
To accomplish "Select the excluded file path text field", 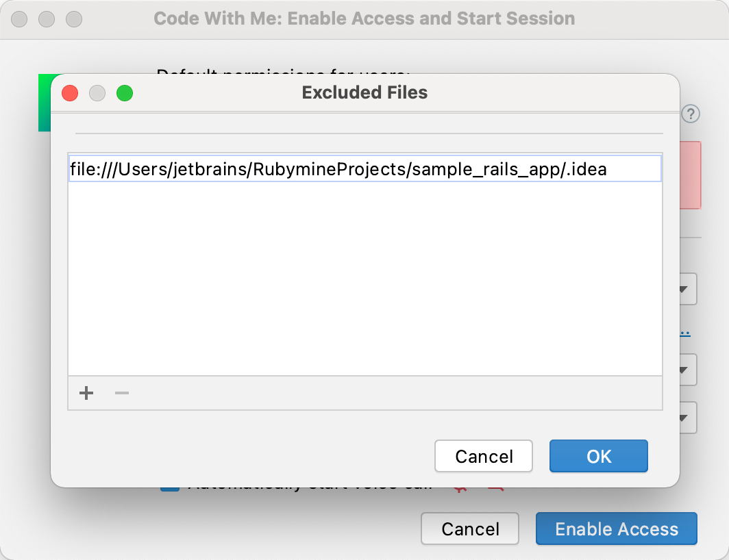I will [x=364, y=169].
